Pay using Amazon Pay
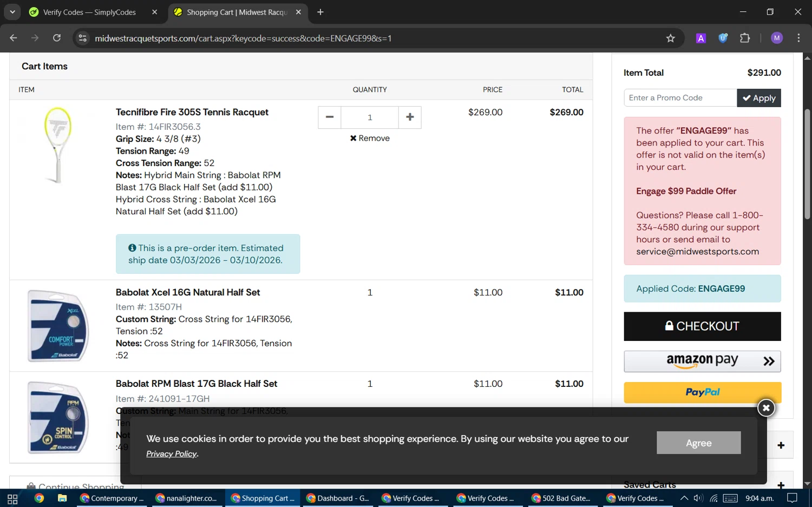 tap(702, 361)
